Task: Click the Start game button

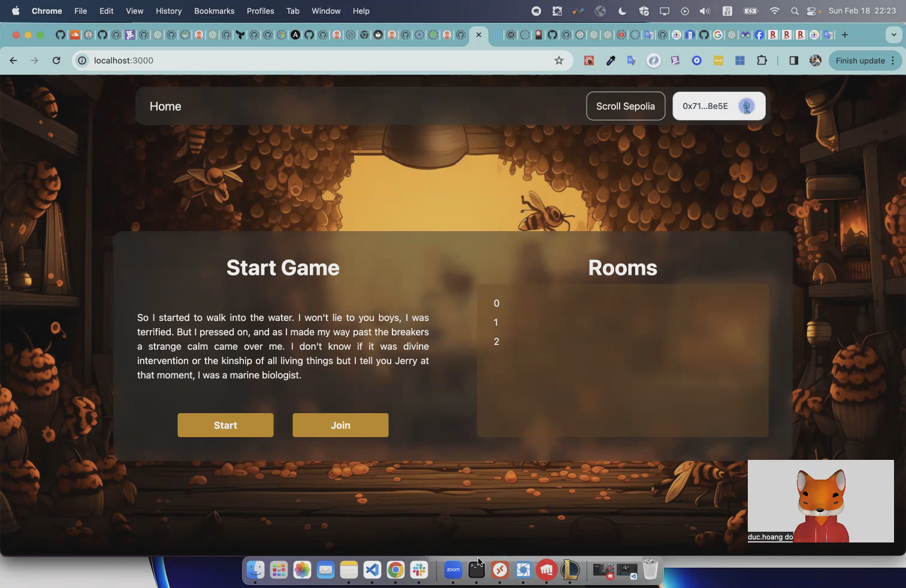Action: pos(225,425)
